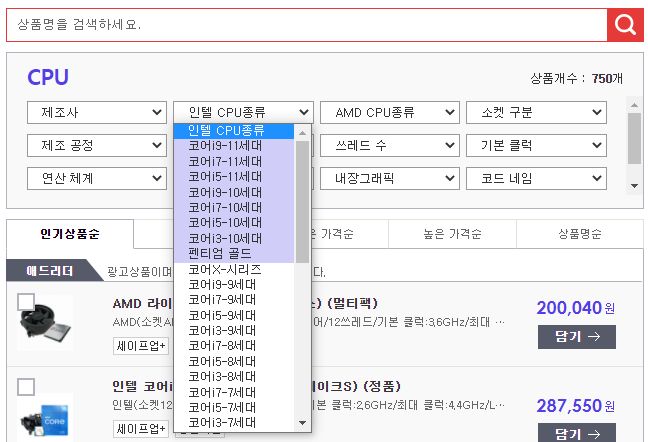
Task: Click dropdown list scroll up arrow
Action: click(303, 133)
